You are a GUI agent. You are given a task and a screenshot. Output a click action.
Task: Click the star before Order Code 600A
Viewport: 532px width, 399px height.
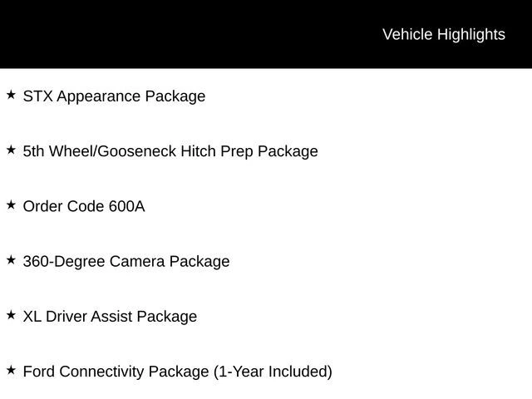pos(11,204)
